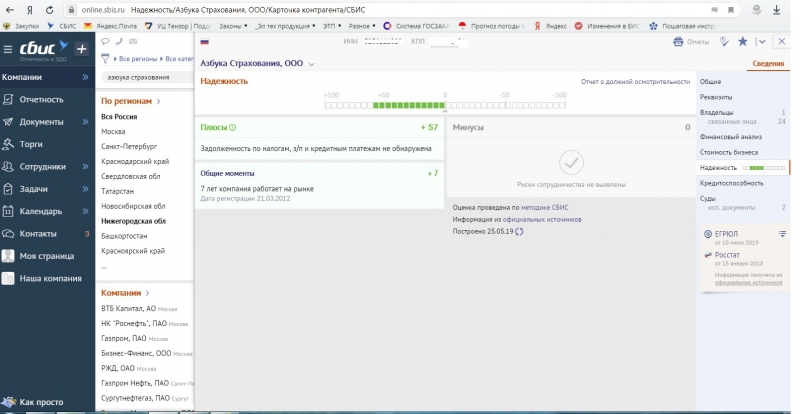Expand Азбука Страхования company dropdown
The image size is (800, 414).
click(x=311, y=64)
